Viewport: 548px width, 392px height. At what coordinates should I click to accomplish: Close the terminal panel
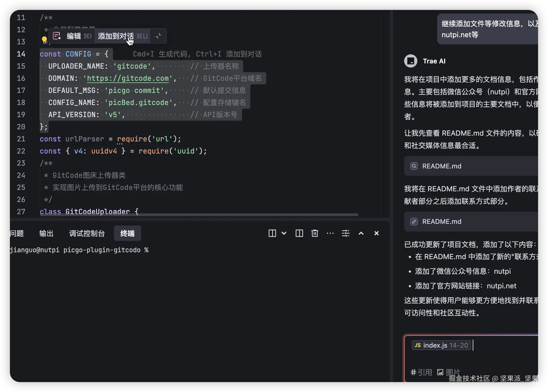click(x=376, y=233)
